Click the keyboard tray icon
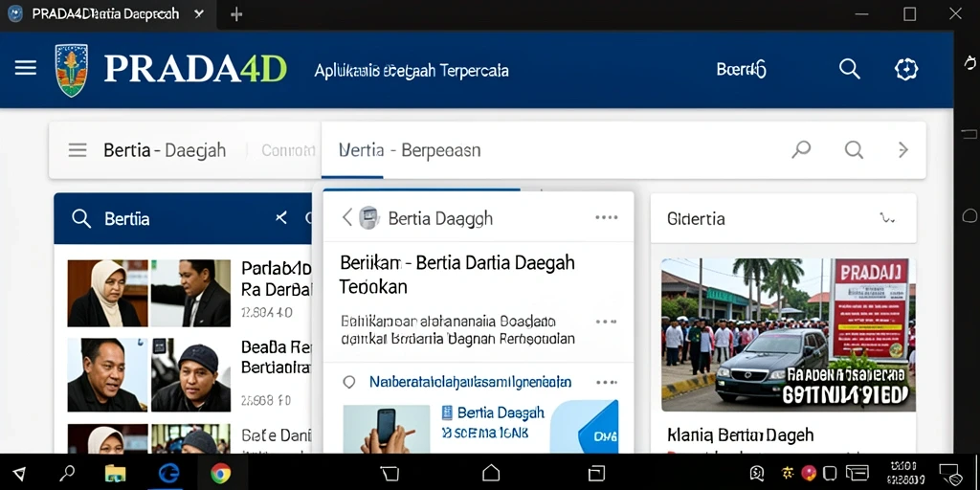This screenshot has width=980, height=490. pos(857,473)
